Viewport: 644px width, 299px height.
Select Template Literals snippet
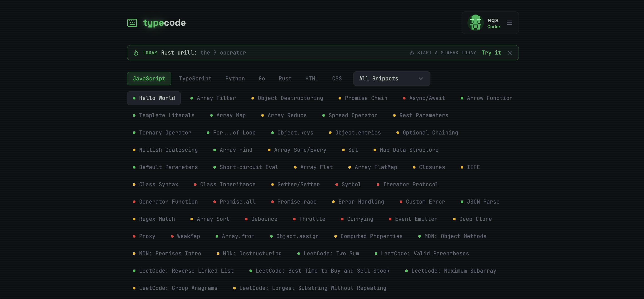[164, 115]
